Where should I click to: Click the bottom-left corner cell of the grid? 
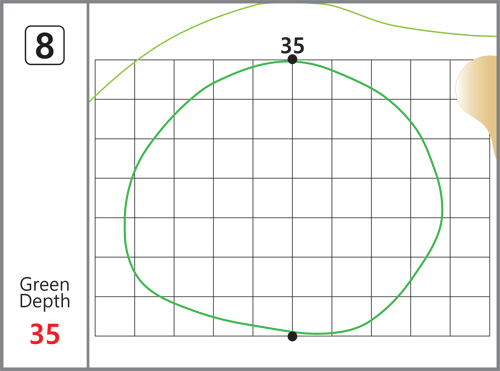(115, 316)
